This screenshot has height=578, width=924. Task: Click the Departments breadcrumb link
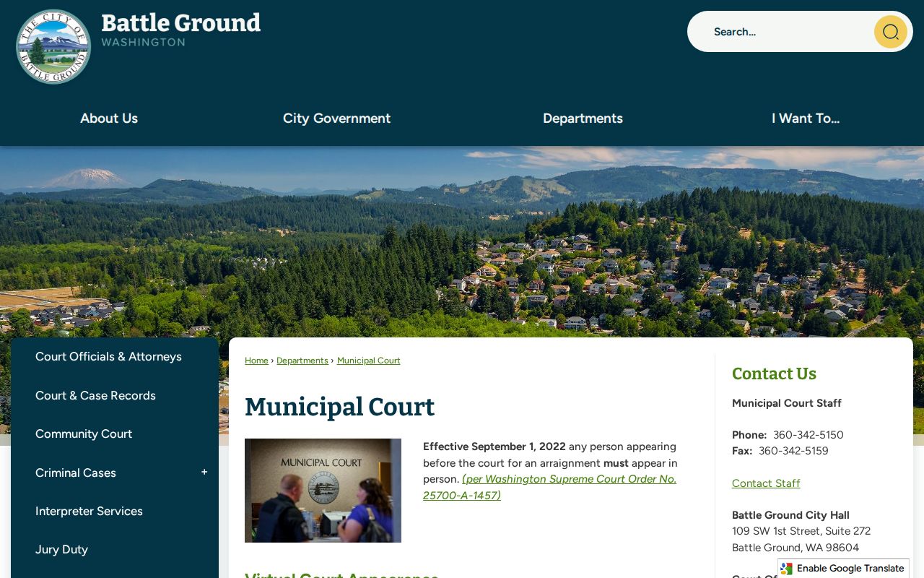pos(302,361)
